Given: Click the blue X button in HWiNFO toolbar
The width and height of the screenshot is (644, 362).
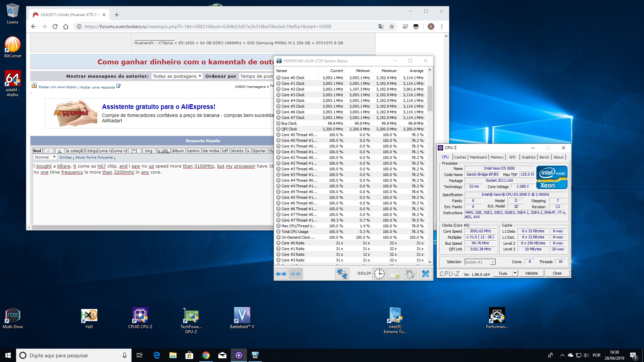Looking at the screenshot, I should [425, 274].
